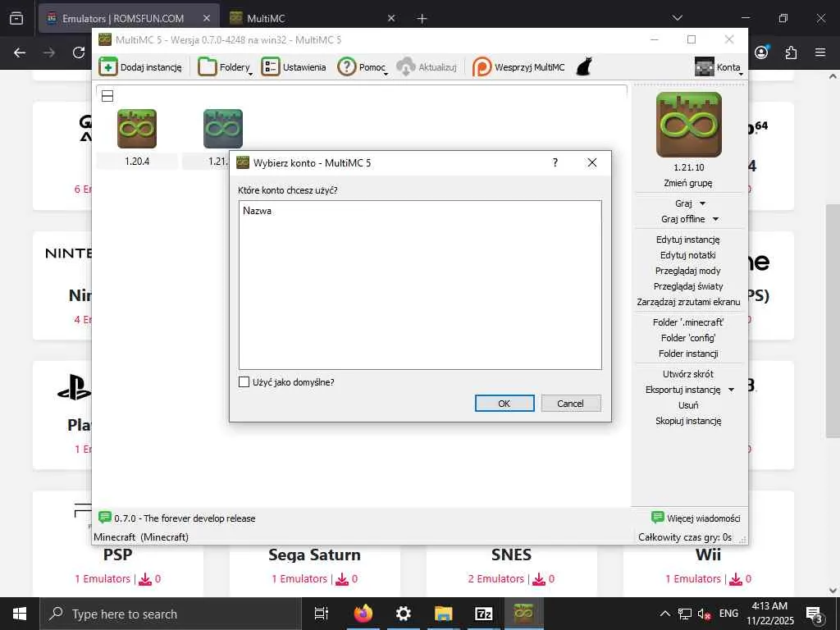Click the Nazwa column header in account list
This screenshot has height=630, width=840.
click(257, 211)
